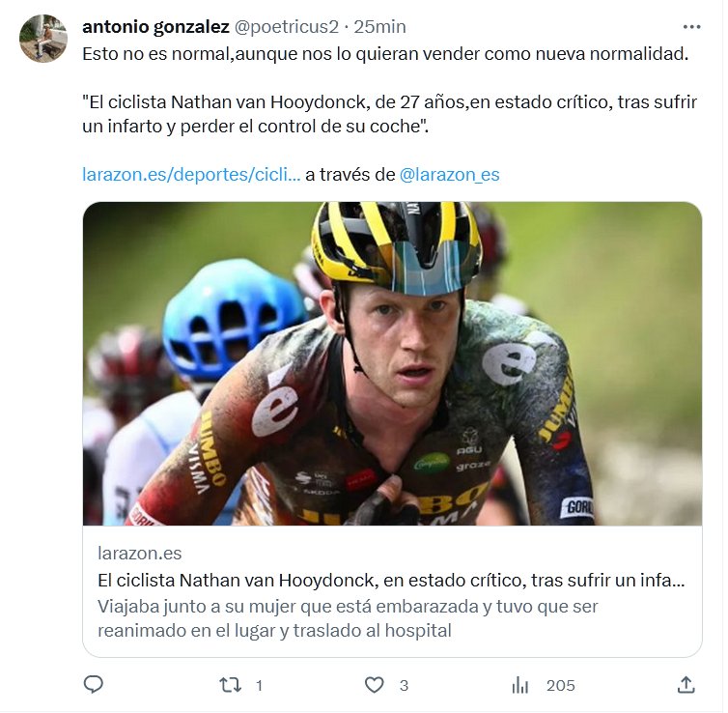This screenshot has height=713, width=728.
Task: Open the antonio gonzalez display name
Action: coord(154,27)
